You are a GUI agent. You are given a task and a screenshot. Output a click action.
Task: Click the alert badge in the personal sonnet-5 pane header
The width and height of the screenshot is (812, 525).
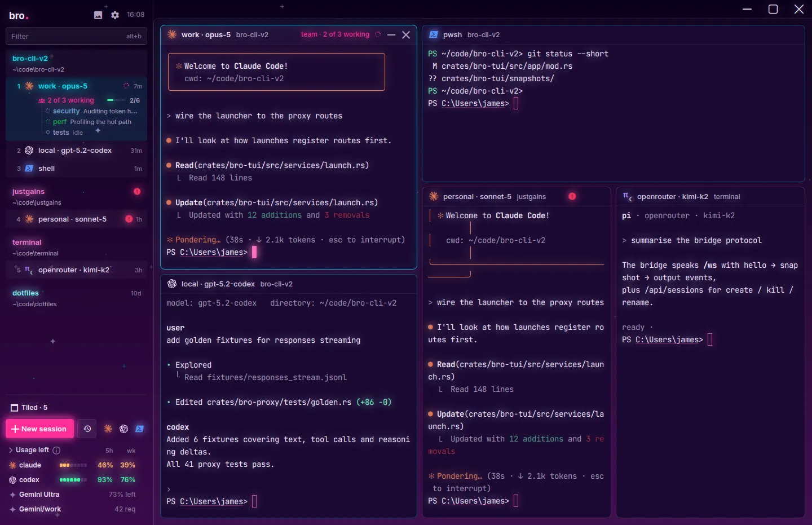[x=572, y=196]
